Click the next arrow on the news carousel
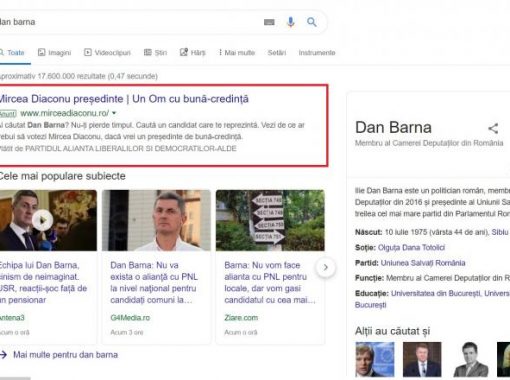Viewport: 510px width, 380px height. (326, 267)
